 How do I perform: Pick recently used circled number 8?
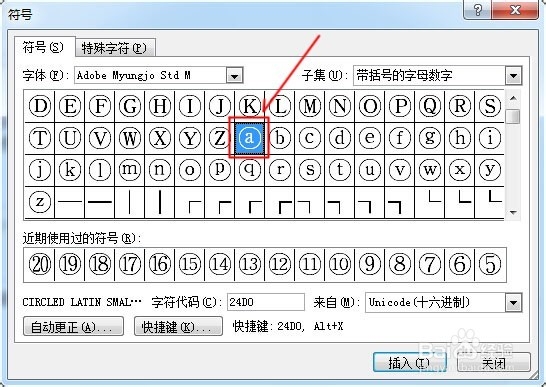coord(400,264)
